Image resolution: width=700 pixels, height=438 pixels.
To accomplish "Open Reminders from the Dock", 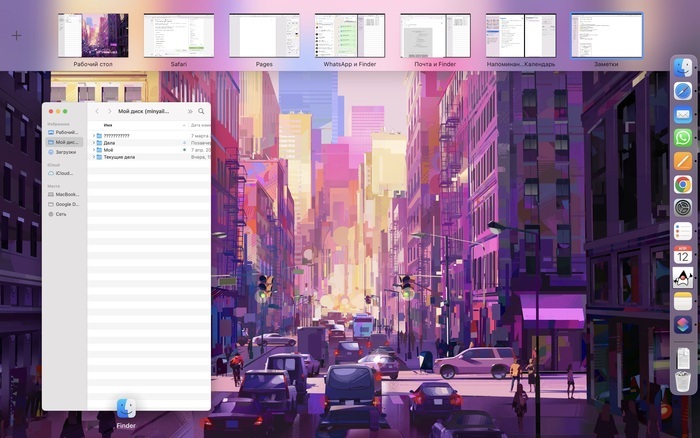I will click(x=683, y=231).
